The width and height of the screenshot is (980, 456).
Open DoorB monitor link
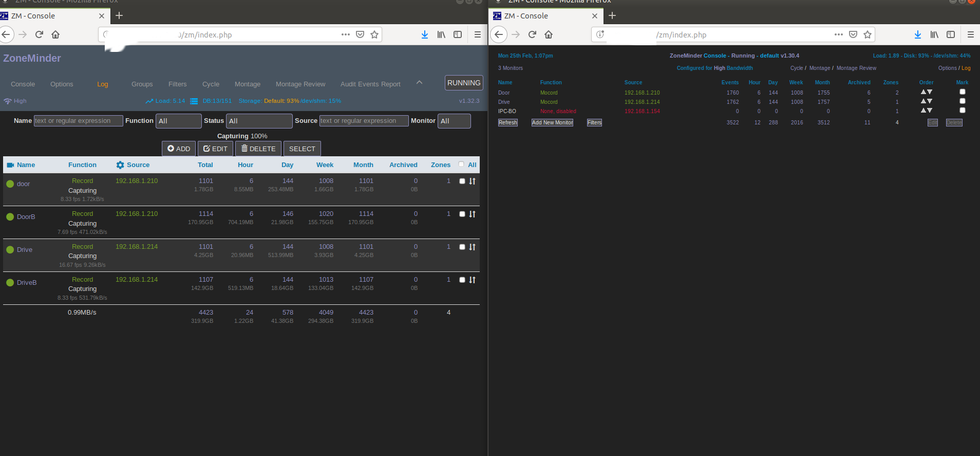click(x=26, y=217)
